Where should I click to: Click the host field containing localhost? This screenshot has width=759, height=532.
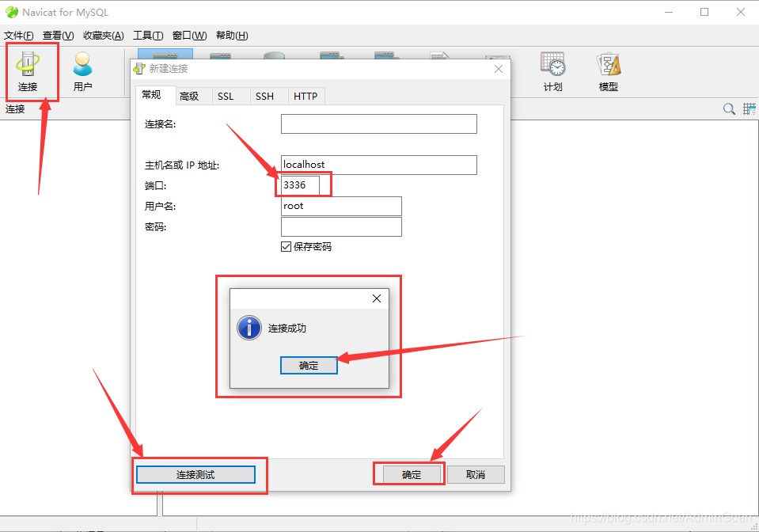pos(379,165)
